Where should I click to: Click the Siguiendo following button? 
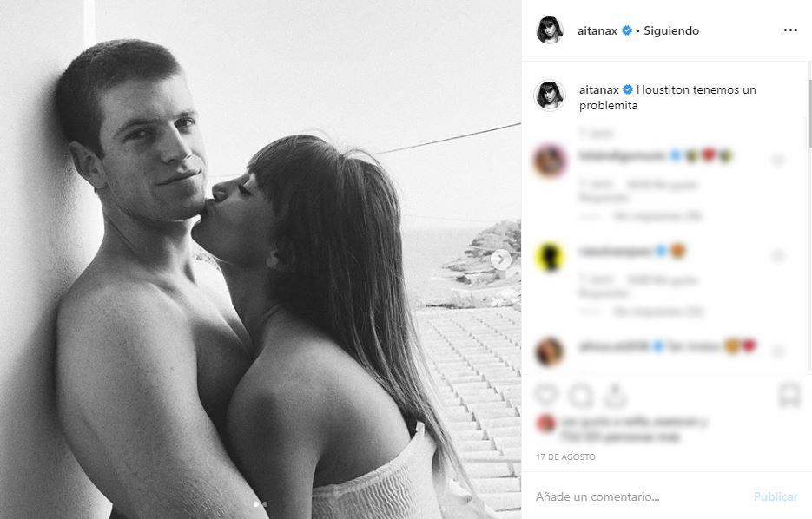pos(671,30)
